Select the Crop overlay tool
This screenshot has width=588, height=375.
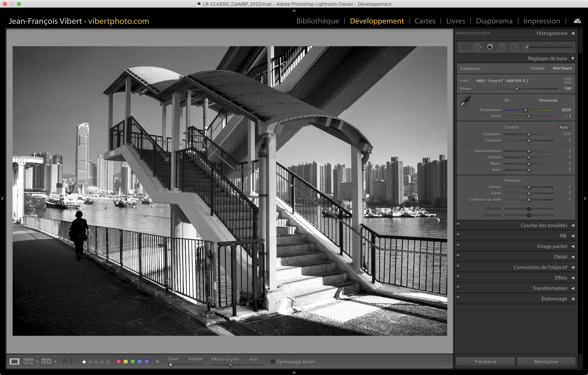click(464, 47)
